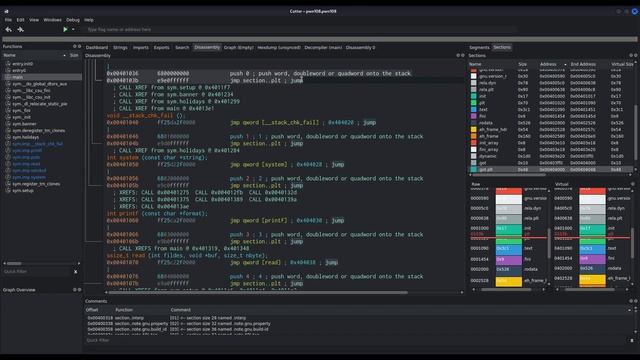Navigate back with the undo seek arrow
640x360 pixels.
[8, 29]
